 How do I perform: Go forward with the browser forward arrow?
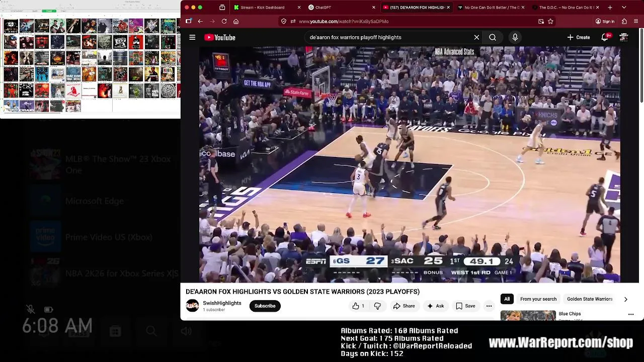pos(212,21)
